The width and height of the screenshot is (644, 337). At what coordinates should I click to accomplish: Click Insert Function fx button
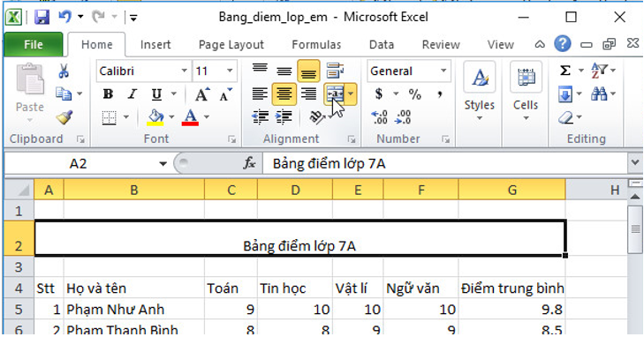click(x=249, y=163)
